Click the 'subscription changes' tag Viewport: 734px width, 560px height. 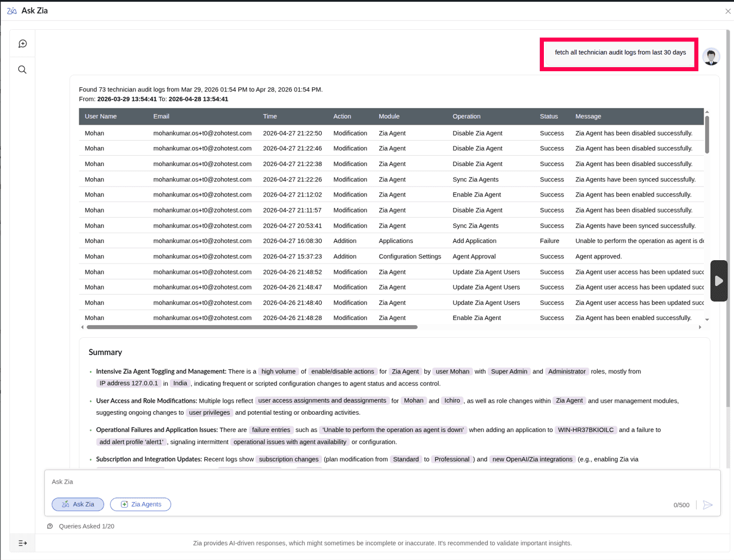coord(288,459)
